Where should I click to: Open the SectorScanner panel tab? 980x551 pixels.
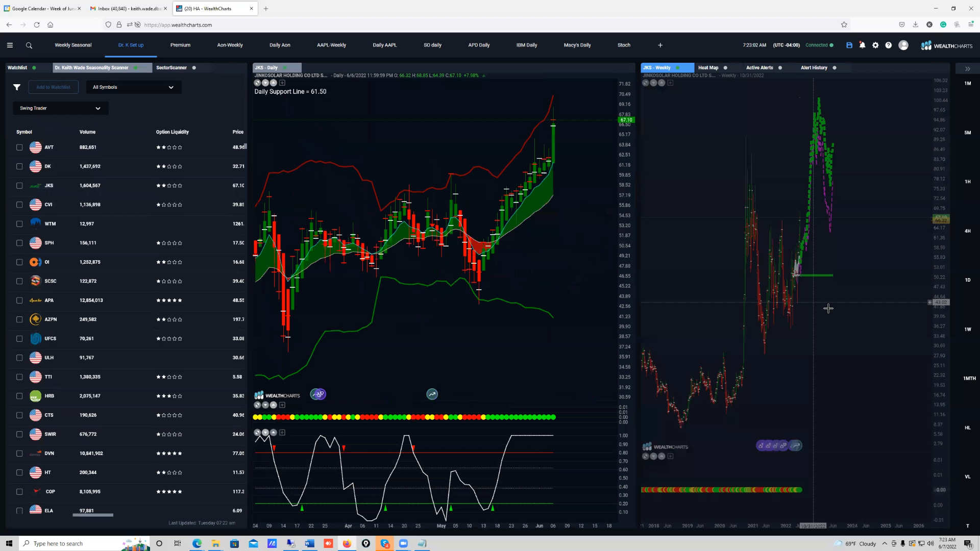[x=171, y=68]
